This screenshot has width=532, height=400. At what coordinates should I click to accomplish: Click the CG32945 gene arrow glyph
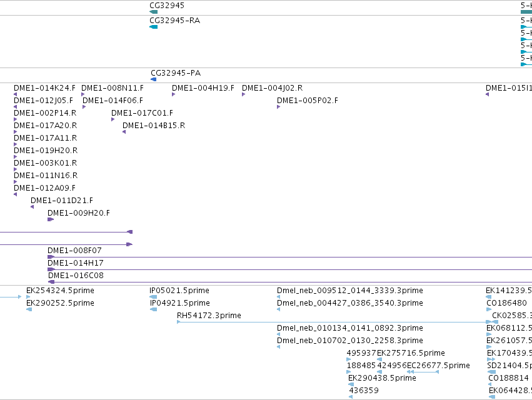[153, 12]
